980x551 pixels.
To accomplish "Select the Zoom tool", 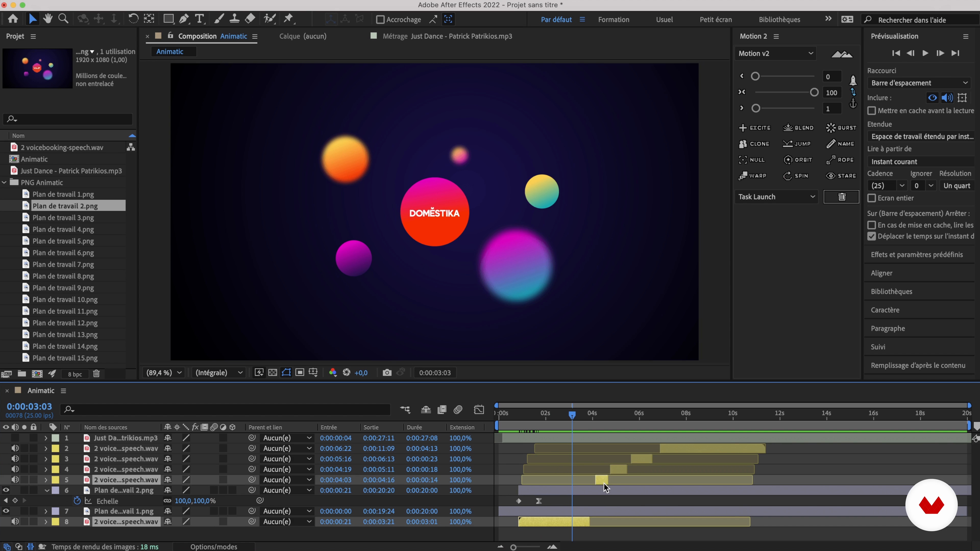I will (63, 19).
